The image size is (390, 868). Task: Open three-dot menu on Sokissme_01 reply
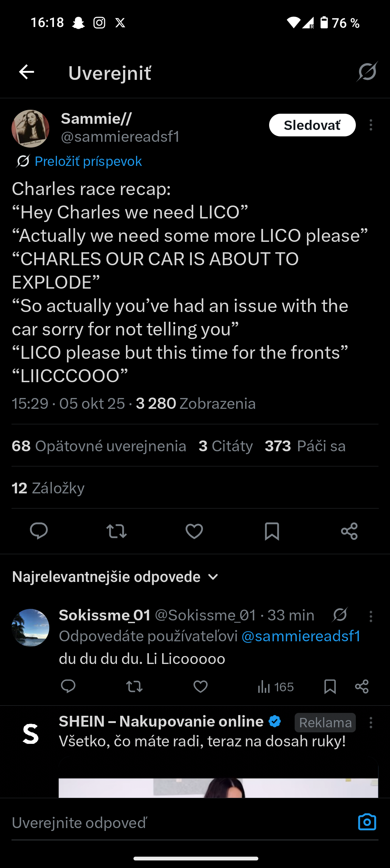(x=371, y=616)
